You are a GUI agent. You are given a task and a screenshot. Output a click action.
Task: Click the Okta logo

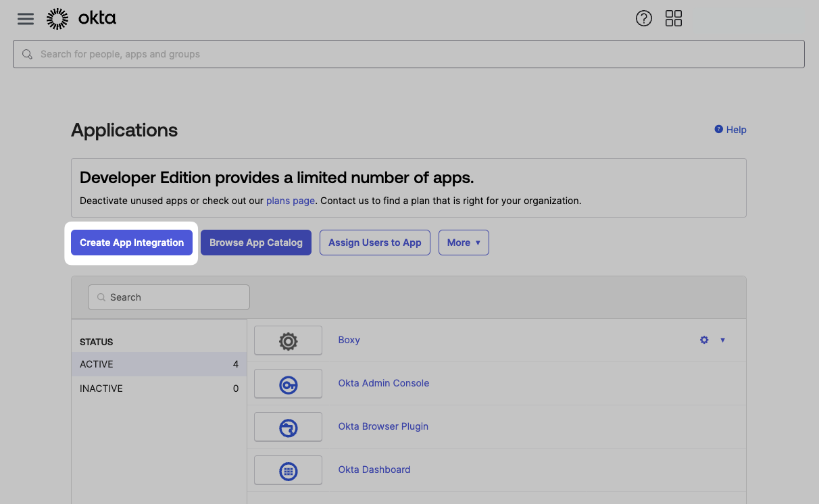pos(81,19)
